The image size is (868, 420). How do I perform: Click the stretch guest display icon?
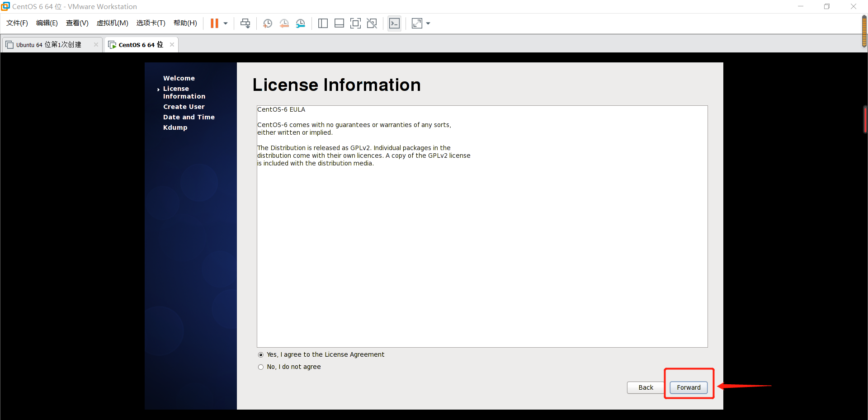417,24
